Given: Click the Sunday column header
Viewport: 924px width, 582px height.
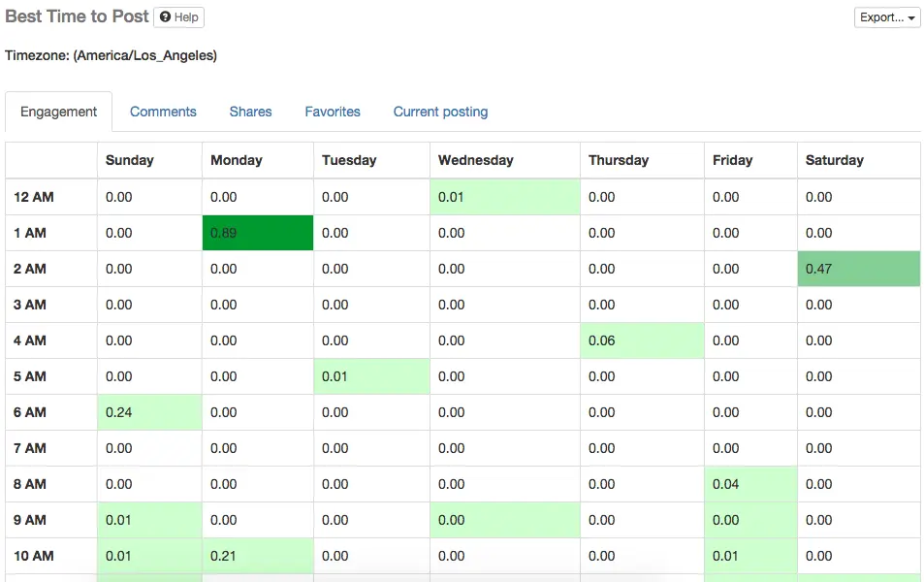Looking at the screenshot, I should coord(130,160).
